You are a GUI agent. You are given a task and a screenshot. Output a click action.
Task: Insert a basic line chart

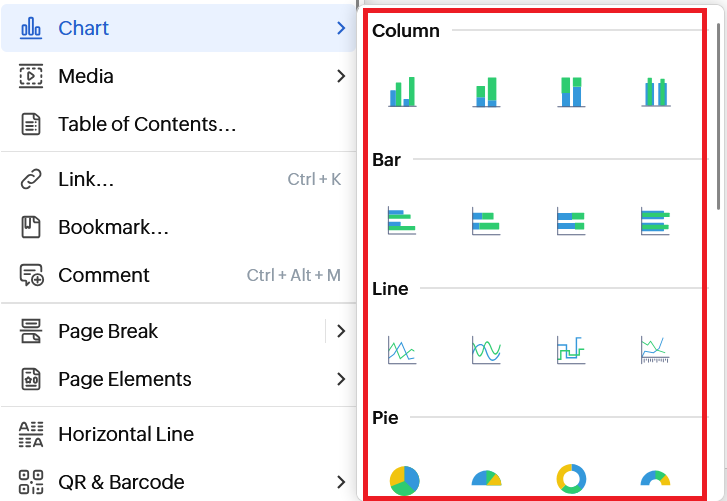pos(402,350)
